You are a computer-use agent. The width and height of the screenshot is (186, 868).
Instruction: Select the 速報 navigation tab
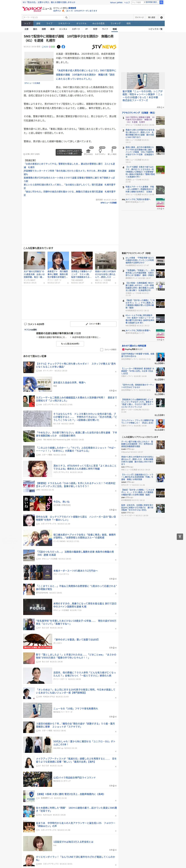38,24
